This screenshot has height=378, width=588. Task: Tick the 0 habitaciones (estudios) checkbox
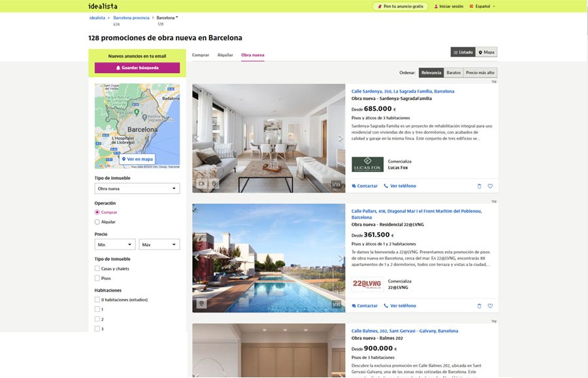tap(97, 300)
